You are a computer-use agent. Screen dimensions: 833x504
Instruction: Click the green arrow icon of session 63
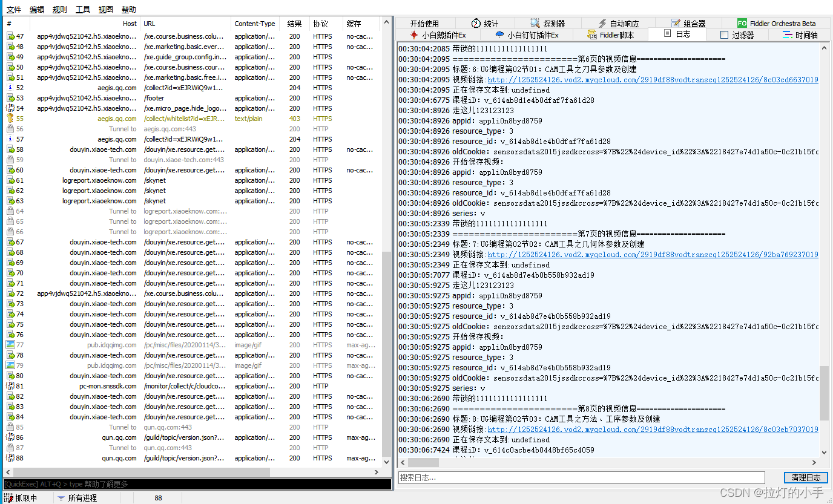(x=10, y=201)
